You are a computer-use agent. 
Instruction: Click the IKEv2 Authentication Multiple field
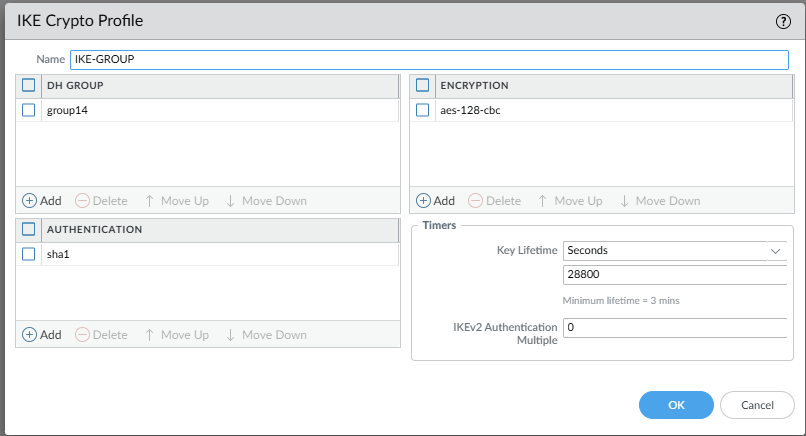pyautogui.click(x=675, y=327)
